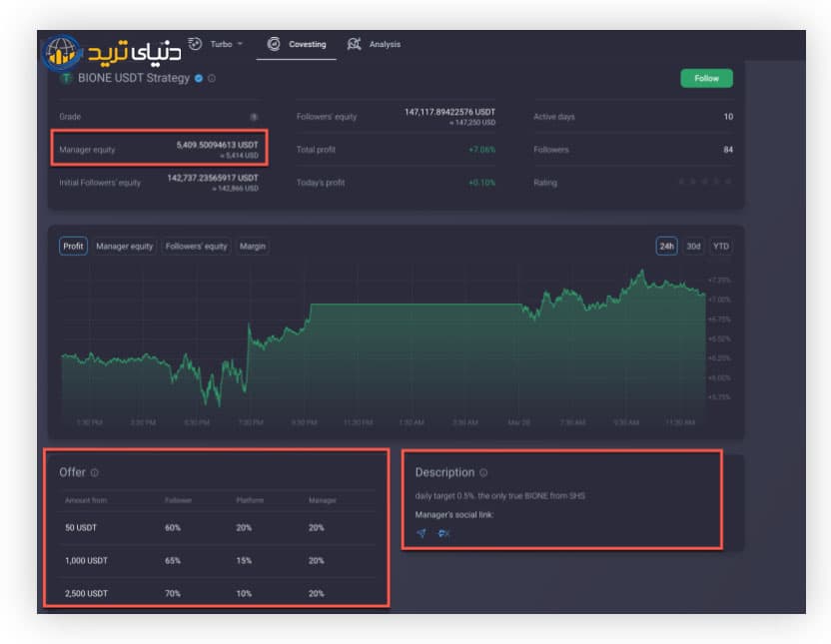Click the Turbo icon in the top nav
The image size is (831, 644).
tap(195, 43)
